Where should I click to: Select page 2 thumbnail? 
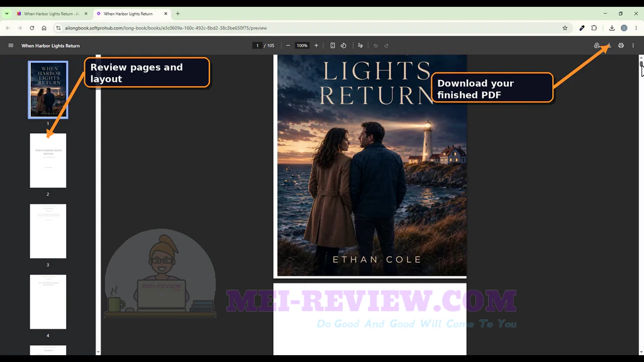point(48,160)
